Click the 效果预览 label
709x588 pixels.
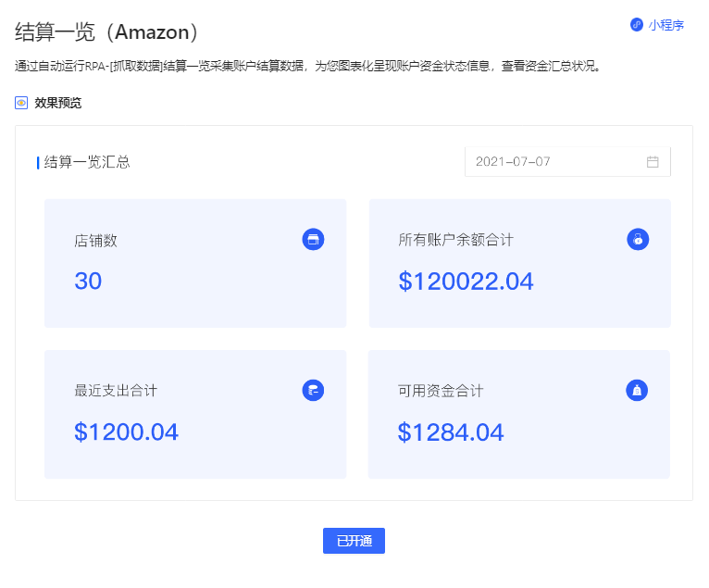[58, 103]
